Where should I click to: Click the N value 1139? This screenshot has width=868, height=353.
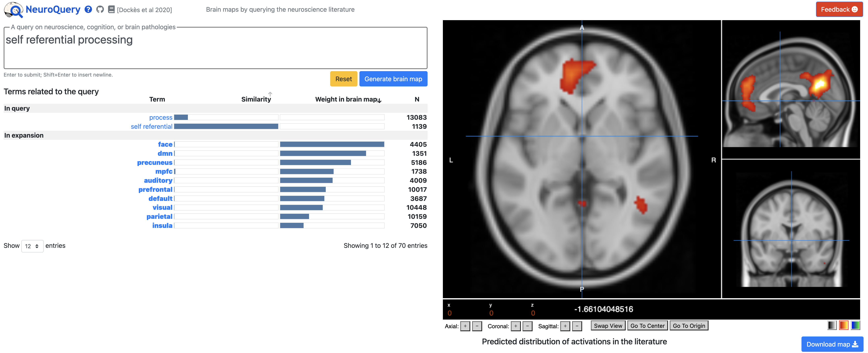pyautogui.click(x=419, y=127)
